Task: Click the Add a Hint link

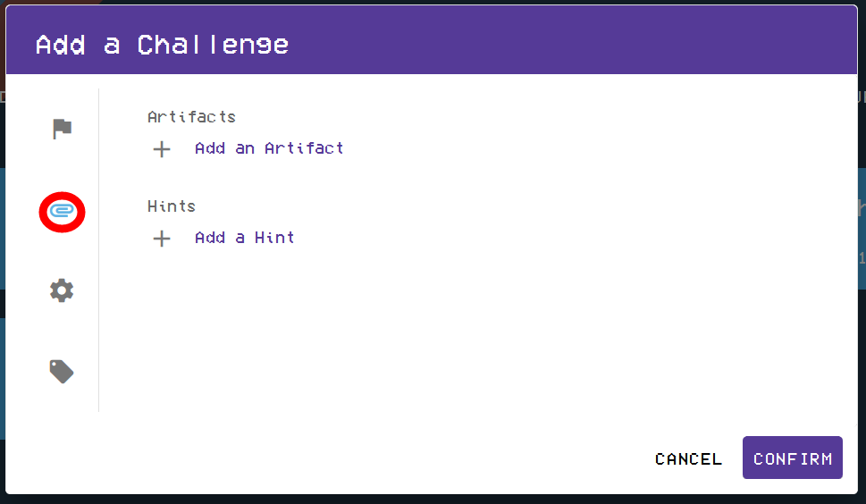Action: (x=244, y=238)
